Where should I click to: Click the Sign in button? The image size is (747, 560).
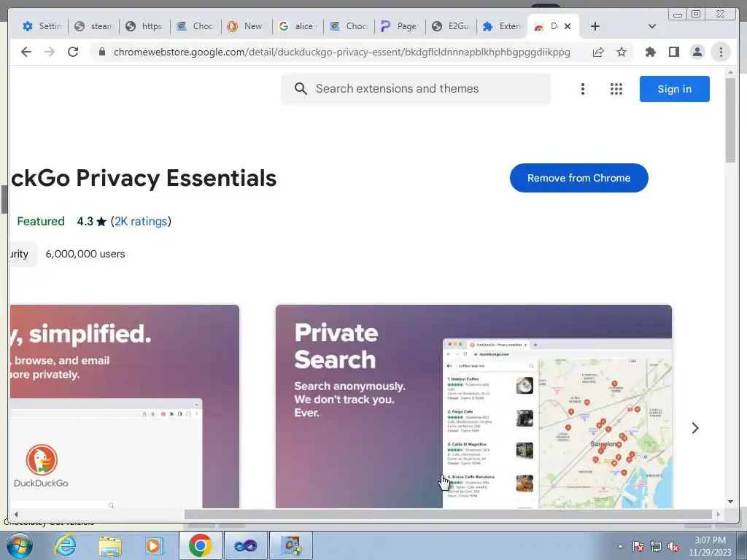[x=675, y=89]
